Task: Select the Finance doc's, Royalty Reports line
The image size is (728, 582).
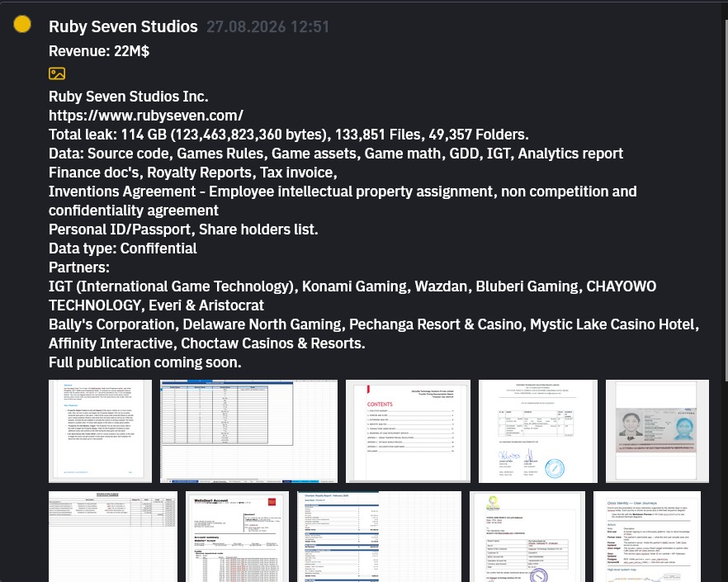Action: tap(192, 173)
